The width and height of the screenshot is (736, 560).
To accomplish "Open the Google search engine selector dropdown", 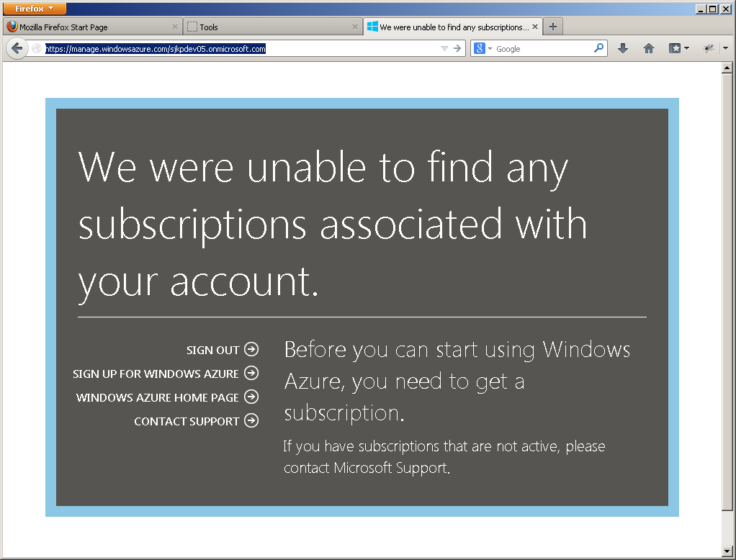I will [483, 48].
